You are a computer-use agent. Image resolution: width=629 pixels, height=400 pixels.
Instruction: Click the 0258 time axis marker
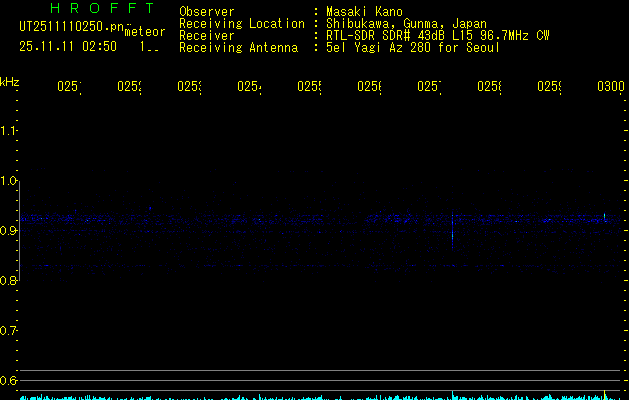point(489,87)
